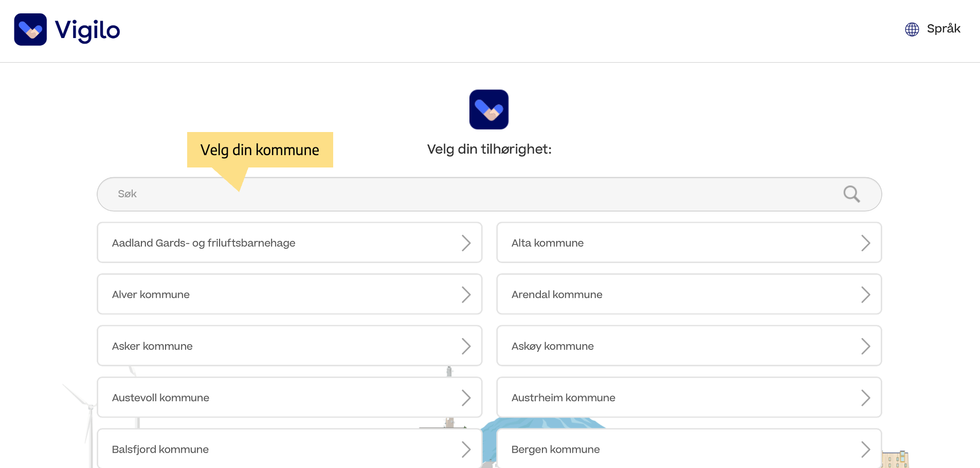Expand Arendal kommune via its chevron
Viewport: 980px width, 468px height.
point(866,294)
